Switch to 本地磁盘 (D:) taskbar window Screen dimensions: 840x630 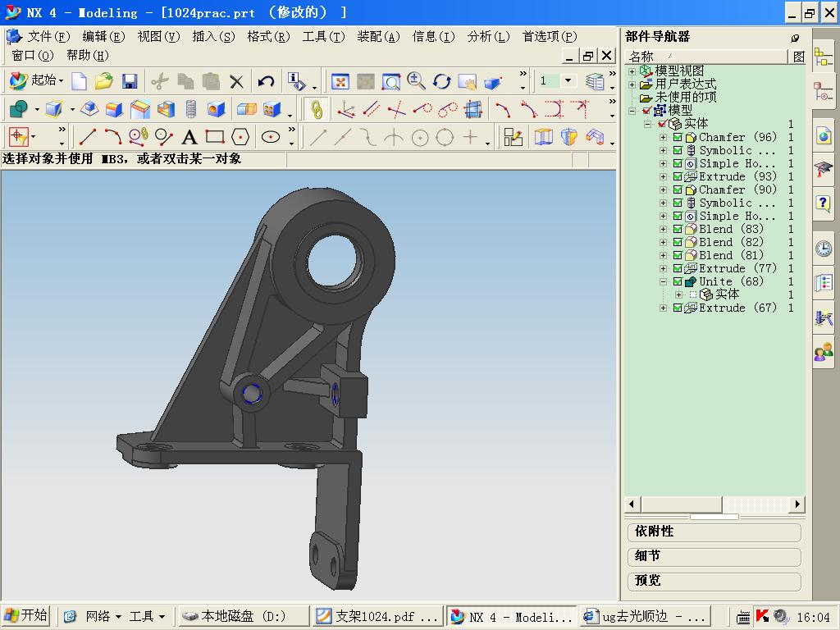click(x=243, y=617)
